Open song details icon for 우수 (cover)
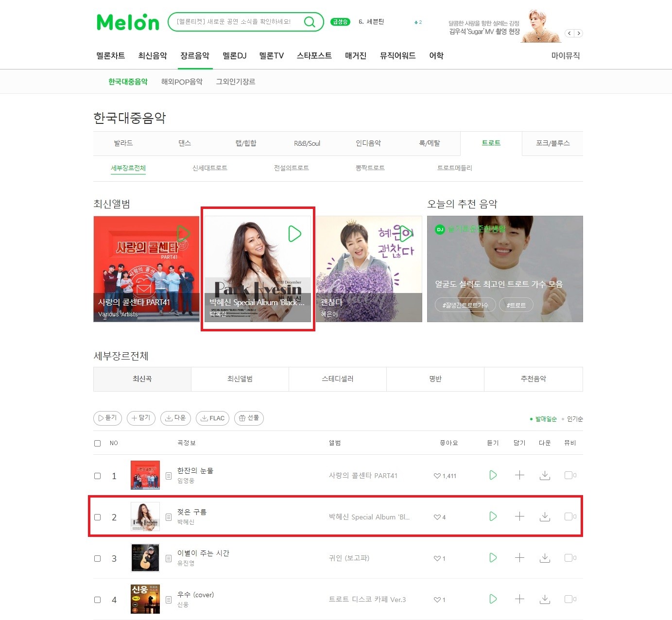The width and height of the screenshot is (672, 620). 169,600
